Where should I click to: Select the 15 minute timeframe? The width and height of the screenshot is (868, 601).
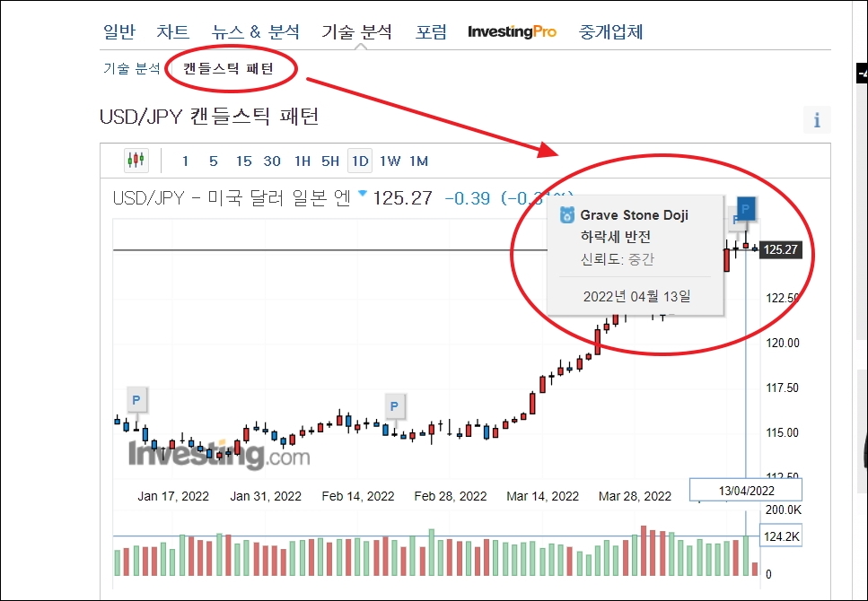click(x=243, y=161)
